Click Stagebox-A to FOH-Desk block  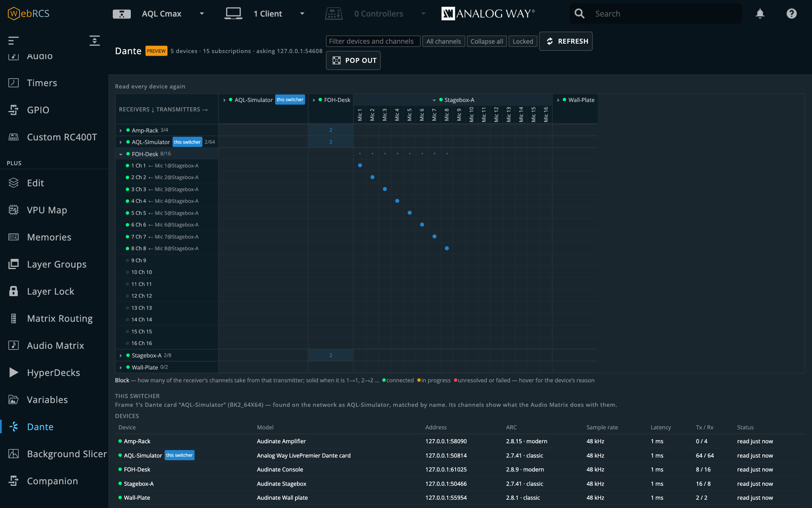click(x=331, y=355)
